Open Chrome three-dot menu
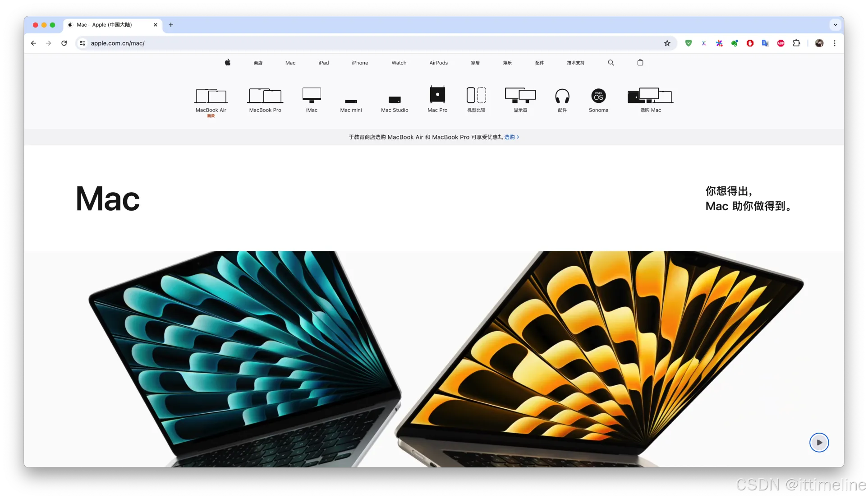 (x=835, y=43)
